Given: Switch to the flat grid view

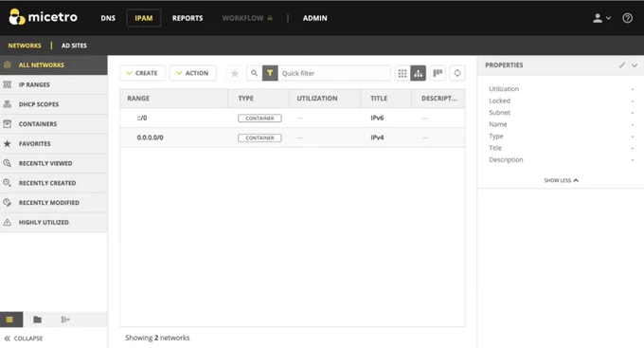Looking at the screenshot, I should (402, 73).
